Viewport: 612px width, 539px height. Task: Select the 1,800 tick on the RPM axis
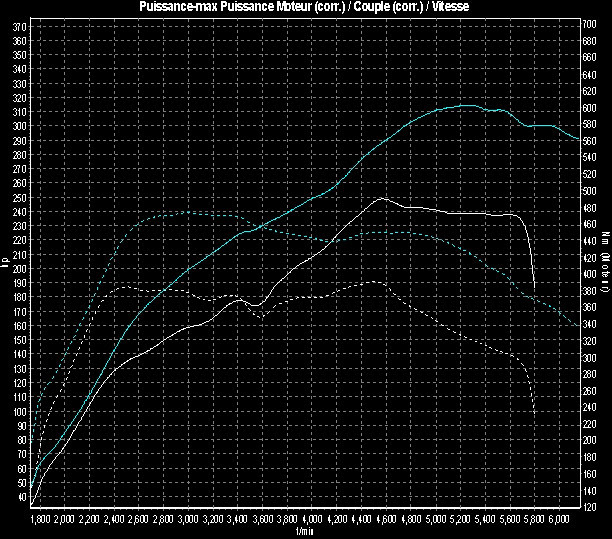(40, 521)
